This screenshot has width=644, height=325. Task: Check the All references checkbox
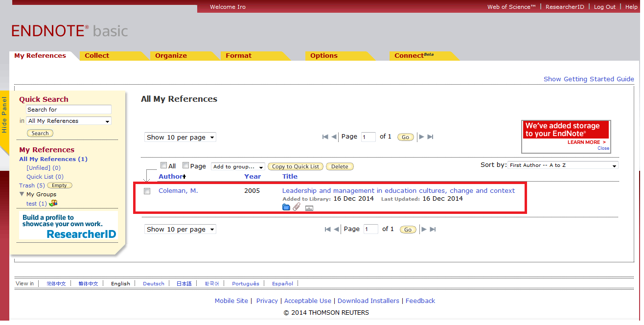click(x=164, y=165)
